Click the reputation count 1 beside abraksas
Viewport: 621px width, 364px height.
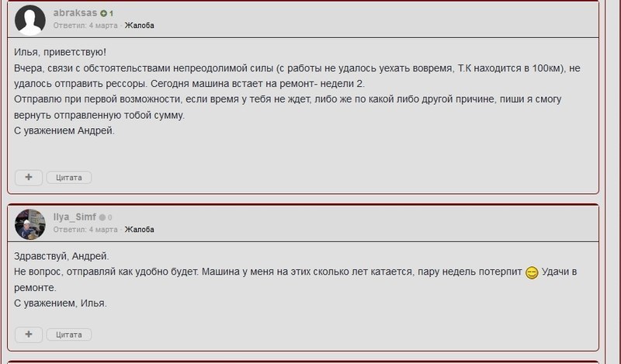(x=112, y=14)
